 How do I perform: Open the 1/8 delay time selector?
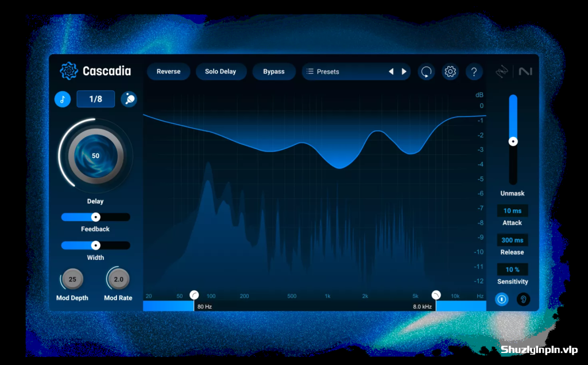click(x=96, y=99)
